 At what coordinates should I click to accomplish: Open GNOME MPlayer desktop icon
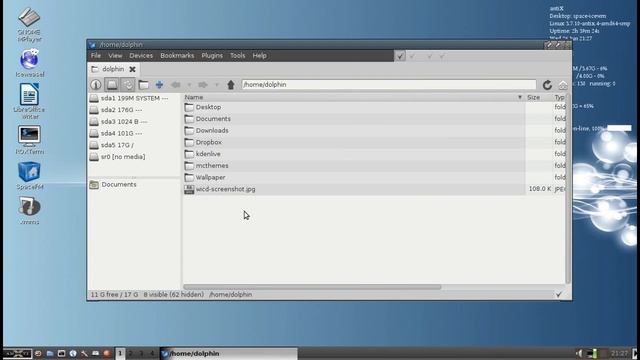click(29, 24)
